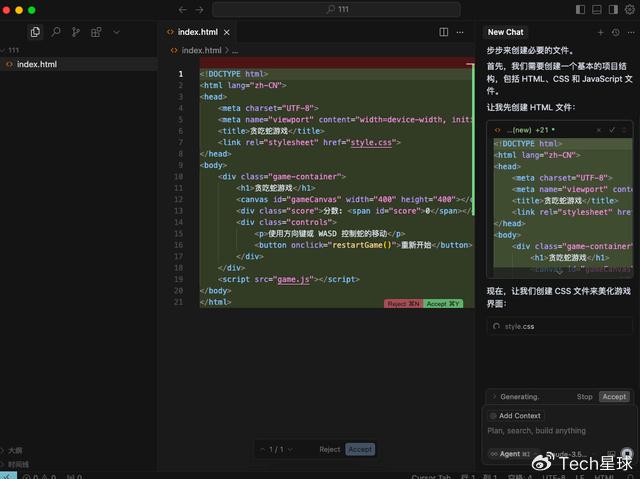Close the index.html tab
Image resolution: width=640 pixels, height=479 pixels.
tap(227, 32)
